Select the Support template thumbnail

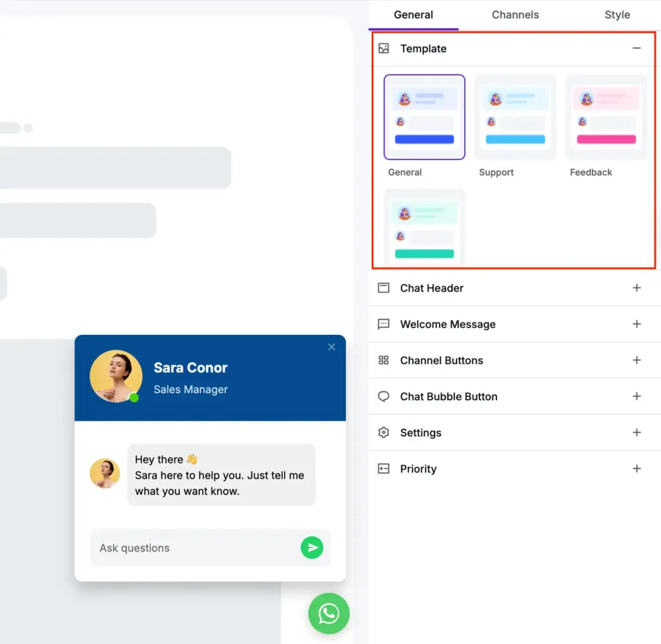(515, 116)
